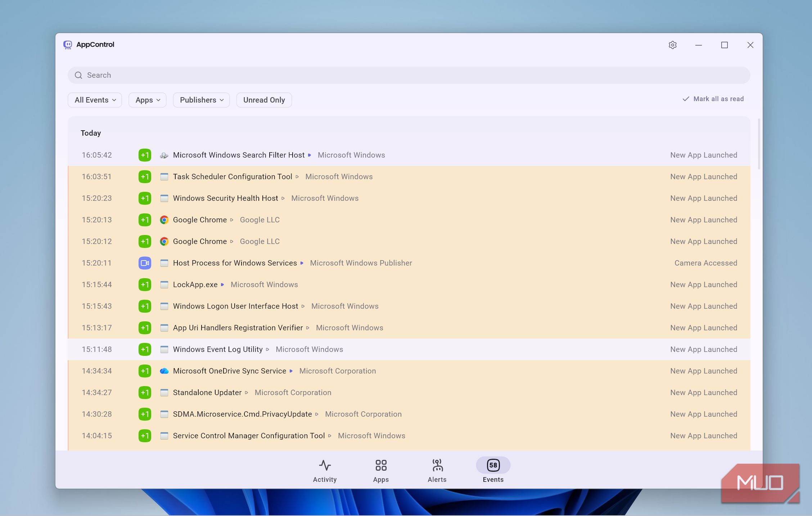Click the Microsoft Windows Publisher name

click(x=361, y=263)
